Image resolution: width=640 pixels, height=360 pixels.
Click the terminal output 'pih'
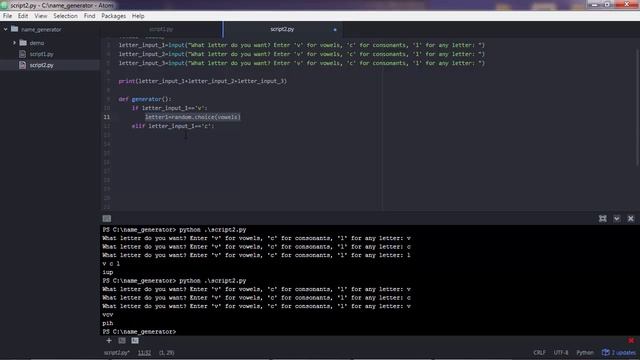coord(108,323)
